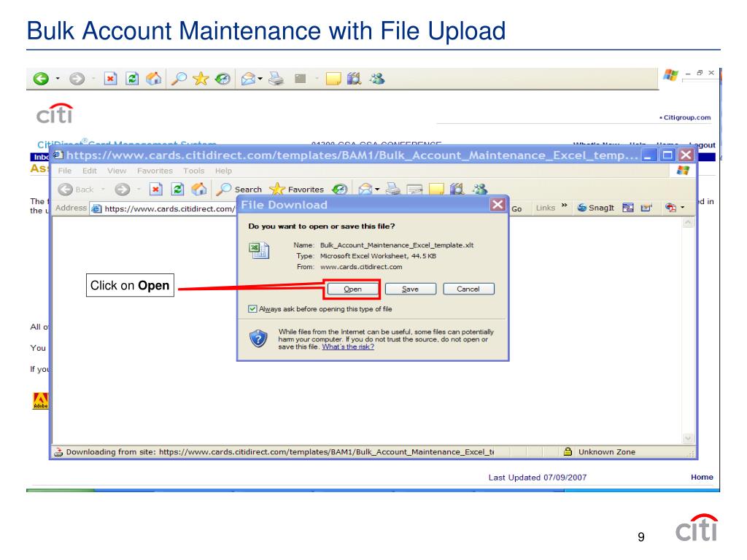
Task: Click Home icon in popup window toolbar
Action: pos(198,190)
